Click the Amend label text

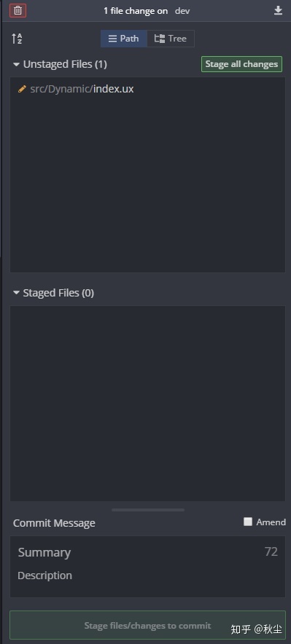pyautogui.click(x=271, y=522)
